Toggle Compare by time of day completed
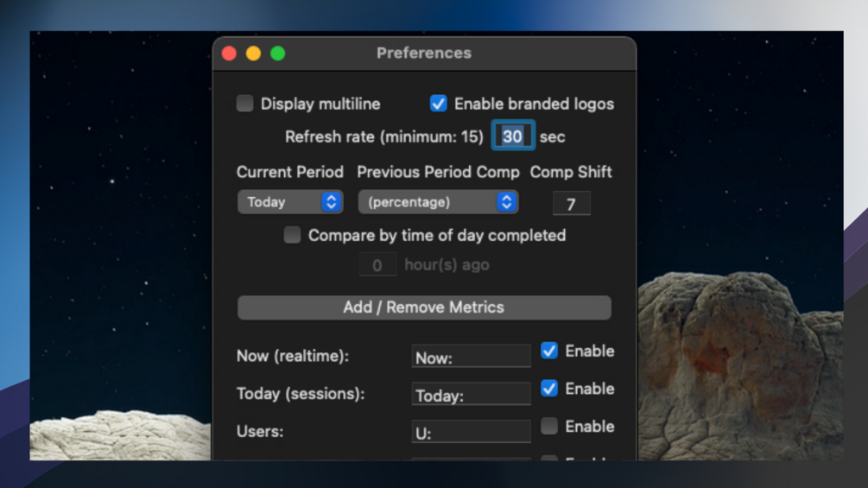This screenshot has width=868, height=488. click(292, 235)
